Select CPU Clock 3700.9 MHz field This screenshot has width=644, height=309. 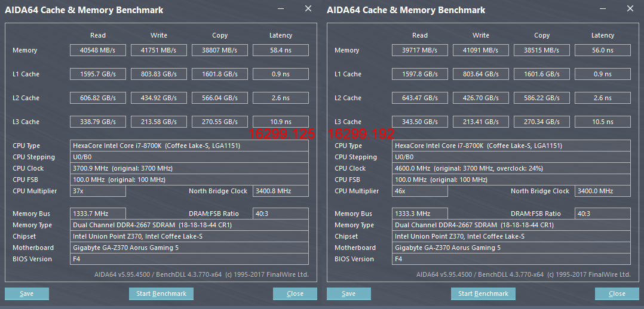click(x=189, y=168)
